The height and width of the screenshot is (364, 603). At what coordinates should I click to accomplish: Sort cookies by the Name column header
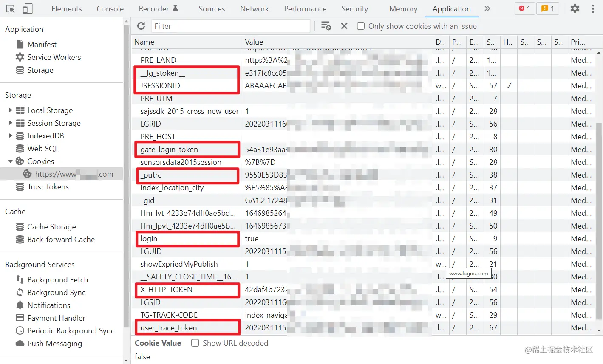point(187,42)
